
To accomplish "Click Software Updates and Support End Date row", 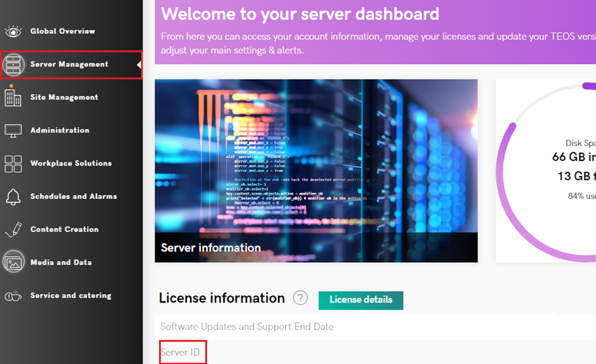I will [247, 326].
